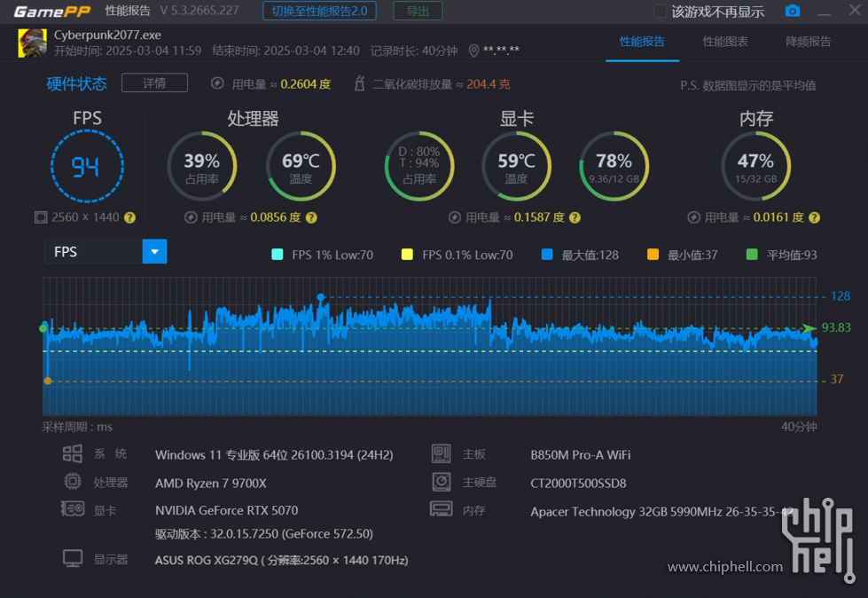Click the memory module icon in the specs list

pos(442,509)
